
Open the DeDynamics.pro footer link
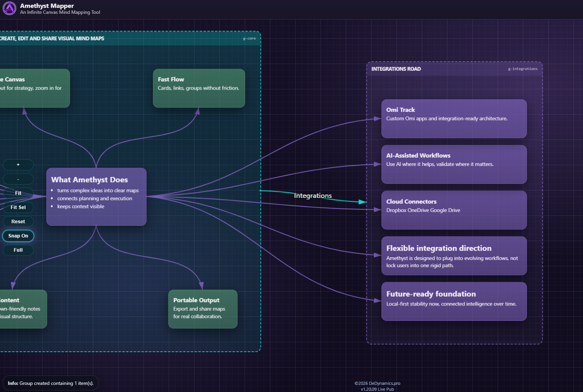click(x=384, y=383)
